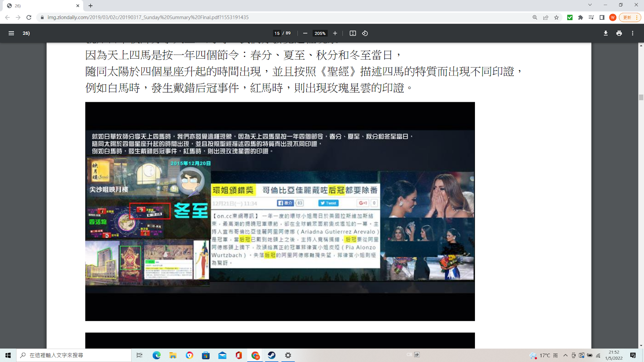This screenshot has height=362, width=644.
Task: Open the media control icon
Action: (x=591, y=17)
